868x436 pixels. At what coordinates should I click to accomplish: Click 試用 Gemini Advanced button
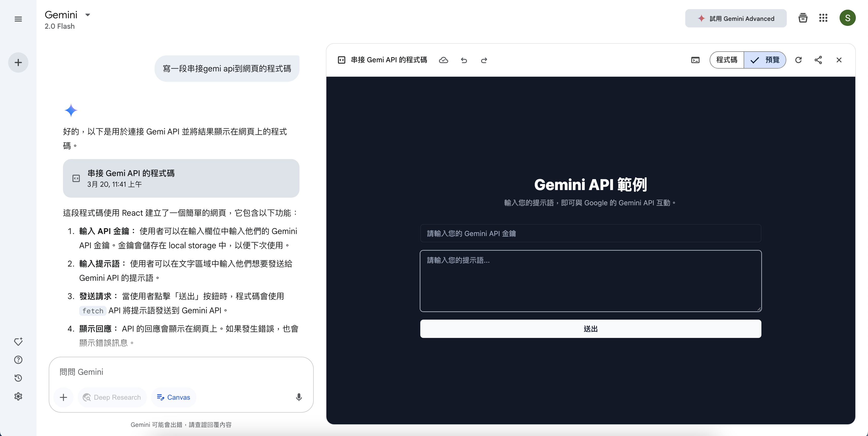[x=736, y=19]
